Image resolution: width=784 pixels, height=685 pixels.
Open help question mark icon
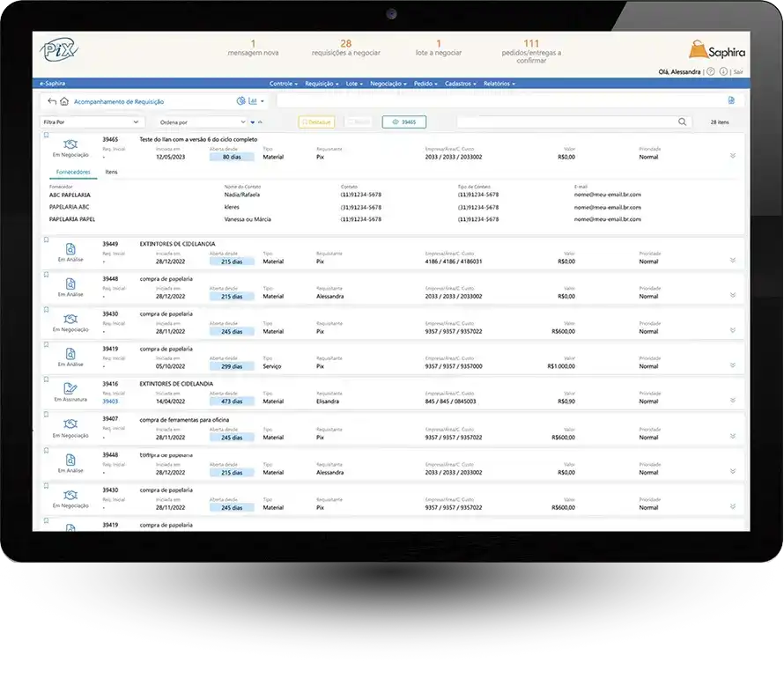pos(710,71)
